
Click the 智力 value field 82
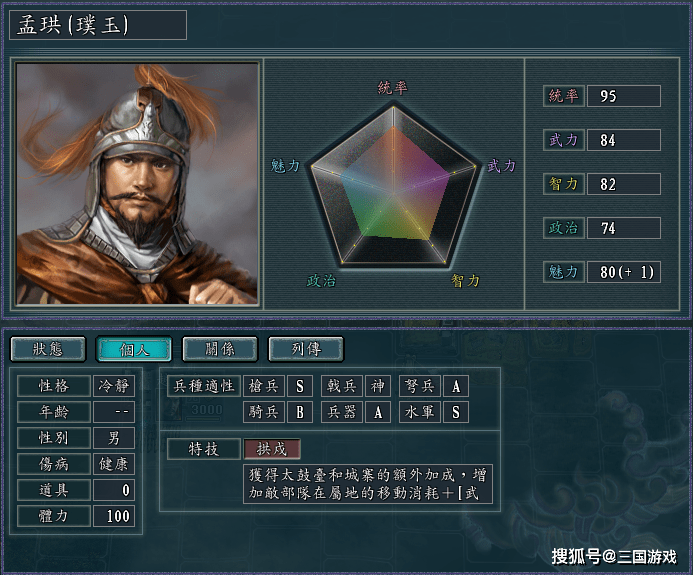tap(623, 184)
